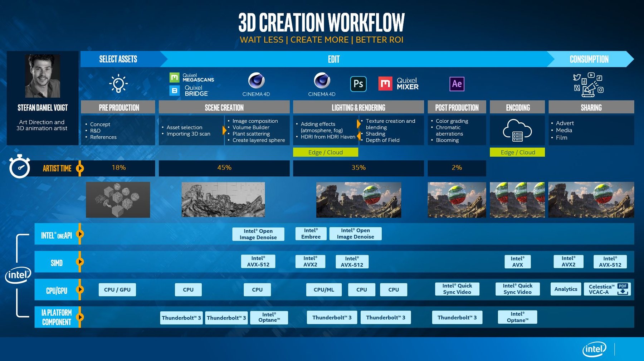Viewport: 644px width, 361px height.
Task: Open Quixel Megascans
Action: click(x=175, y=77)
